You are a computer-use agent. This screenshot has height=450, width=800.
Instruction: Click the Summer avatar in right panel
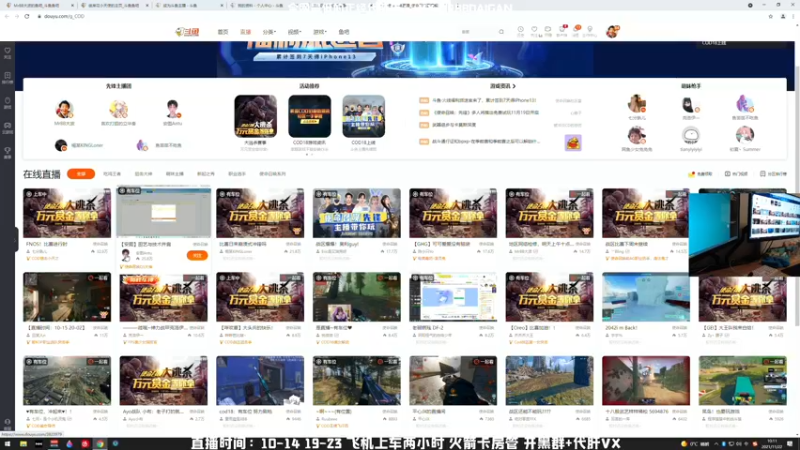coord(744,136)
